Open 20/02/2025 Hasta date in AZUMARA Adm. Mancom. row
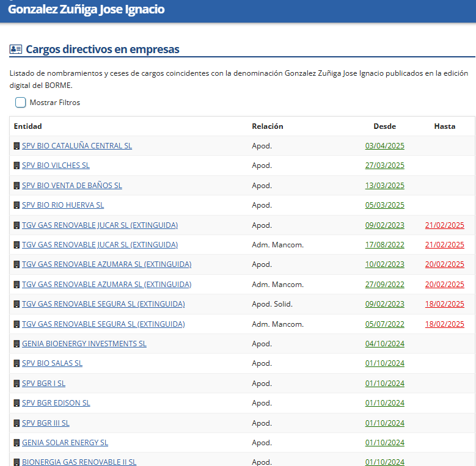 coord(444,285)
